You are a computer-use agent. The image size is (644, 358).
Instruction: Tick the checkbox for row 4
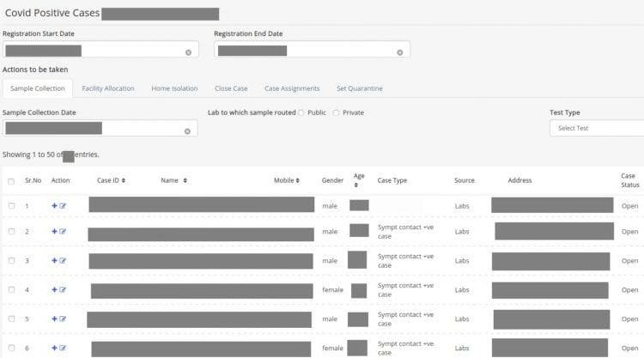tap(11, 289)
